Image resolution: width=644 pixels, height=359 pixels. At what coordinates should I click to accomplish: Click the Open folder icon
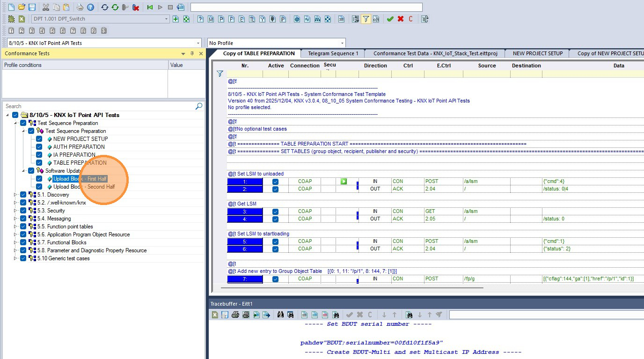22,7
